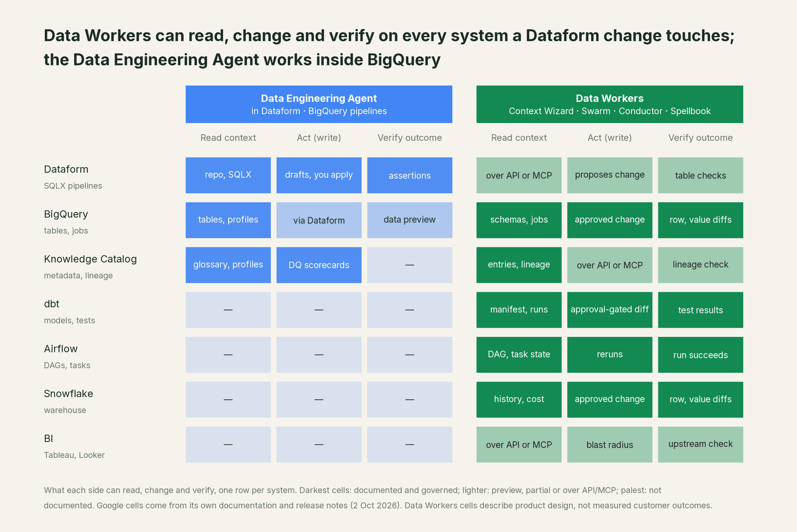797x532 pixels.
Task: Click 'over API or MCP' in the BI row
Action: pyautogui.click(x=519, y=444)
